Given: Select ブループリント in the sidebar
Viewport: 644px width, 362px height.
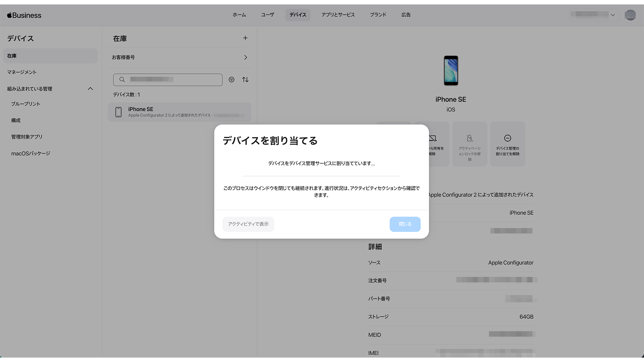Looking at the screenshot, I should [x=26, y=104].
